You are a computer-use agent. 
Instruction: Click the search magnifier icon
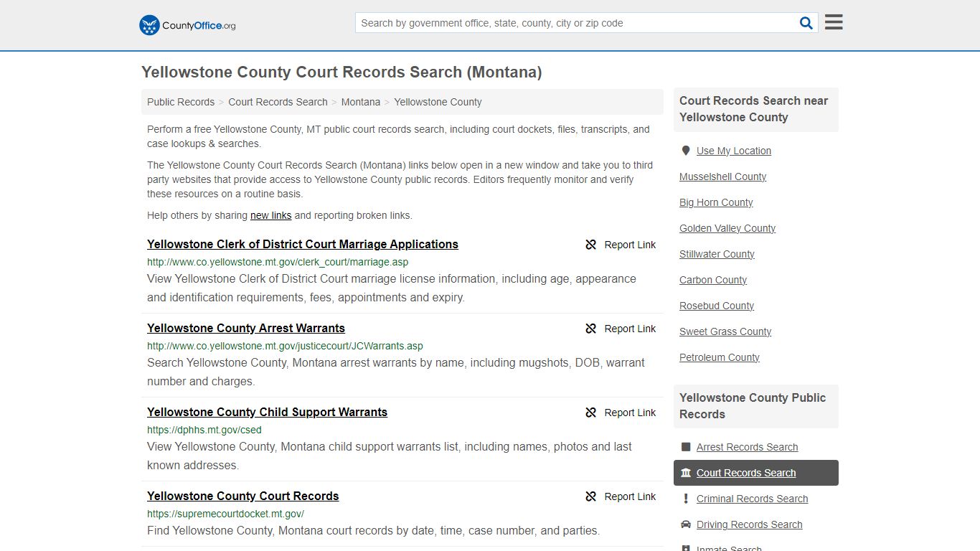point(806,23)
